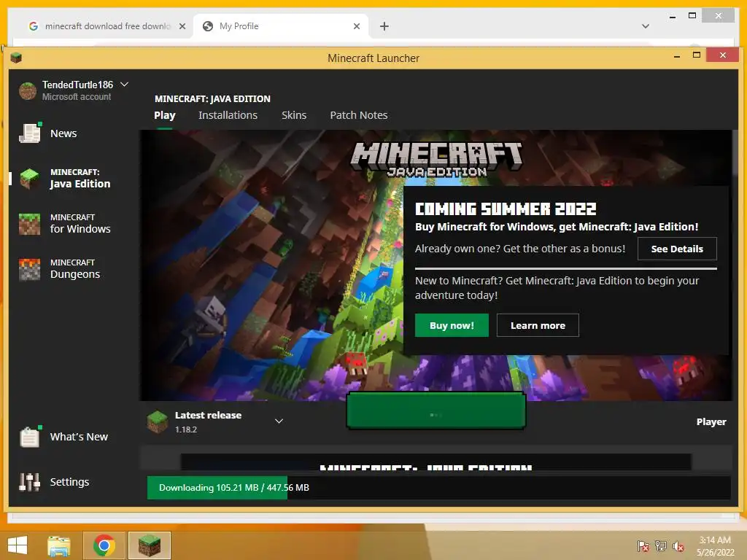Switch to the Play tab

point(165,115)
